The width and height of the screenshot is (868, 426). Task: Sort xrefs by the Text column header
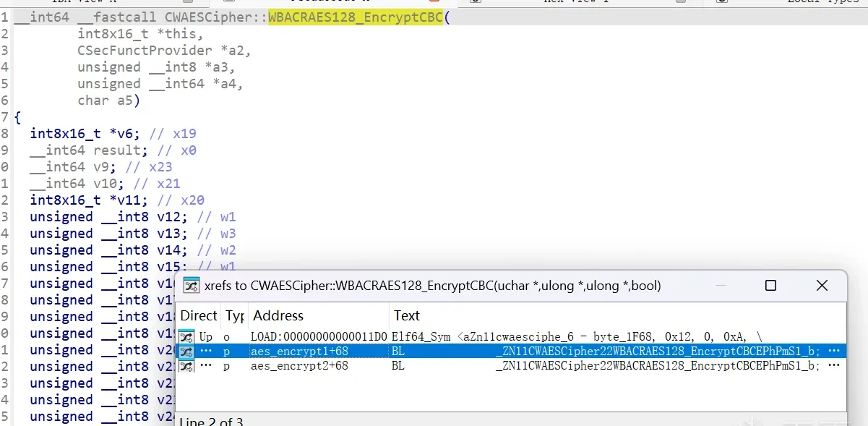(407, 315)
